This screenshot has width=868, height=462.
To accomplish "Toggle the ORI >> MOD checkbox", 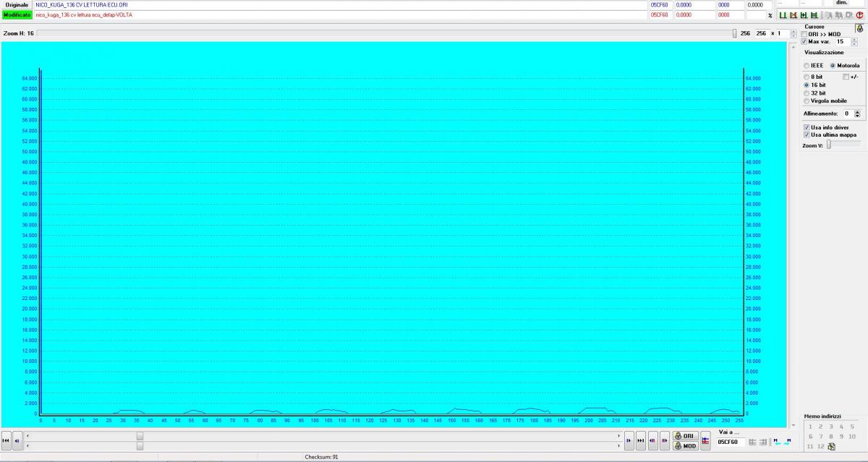I will [804, 34].
